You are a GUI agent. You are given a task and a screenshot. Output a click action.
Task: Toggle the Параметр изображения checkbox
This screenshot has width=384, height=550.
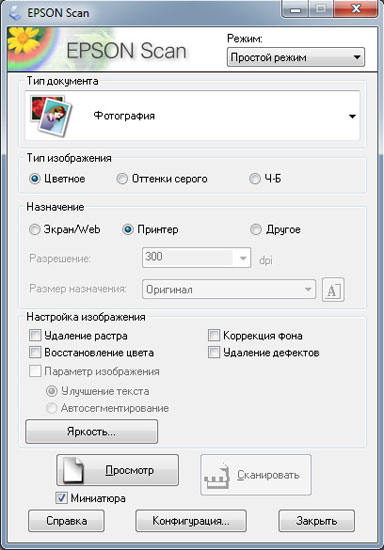tap(35, 371)
